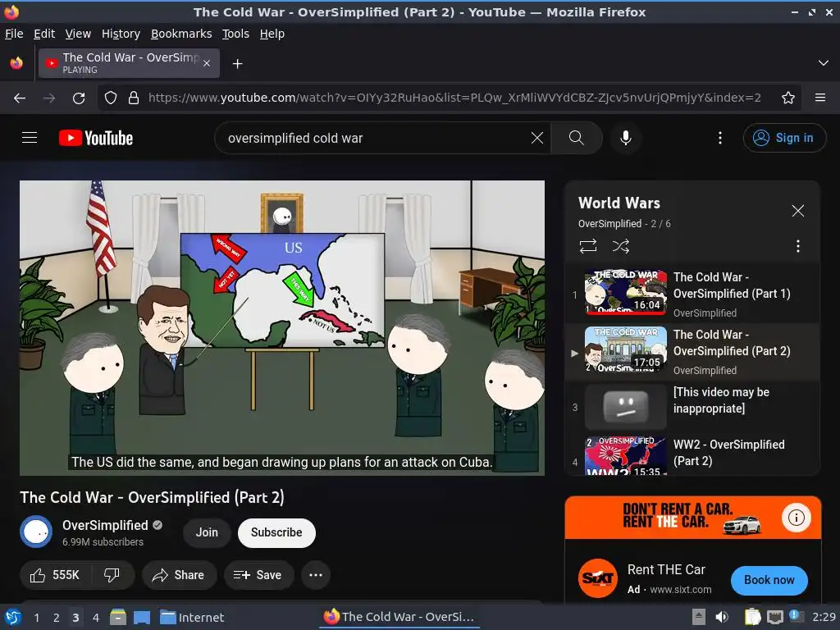
Task: Open the Help menu
Action: 272,34
